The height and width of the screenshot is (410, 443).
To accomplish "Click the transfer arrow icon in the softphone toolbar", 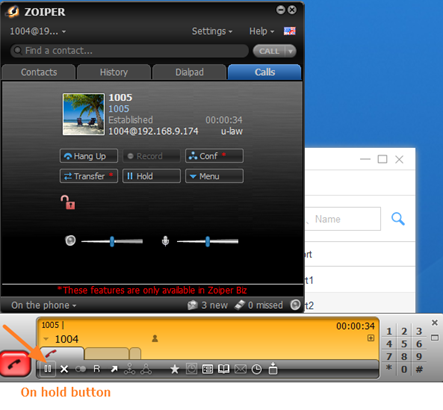I will click(114, 369).
